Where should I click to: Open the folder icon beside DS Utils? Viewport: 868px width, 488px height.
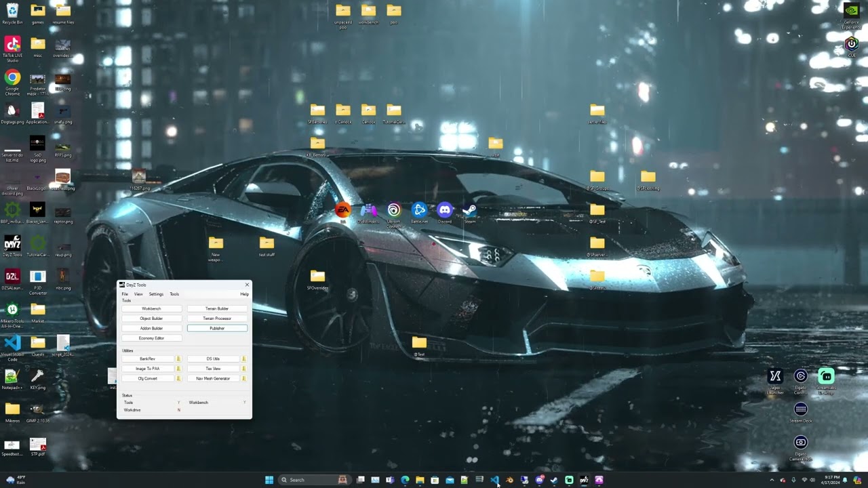(x=244, y=359)
